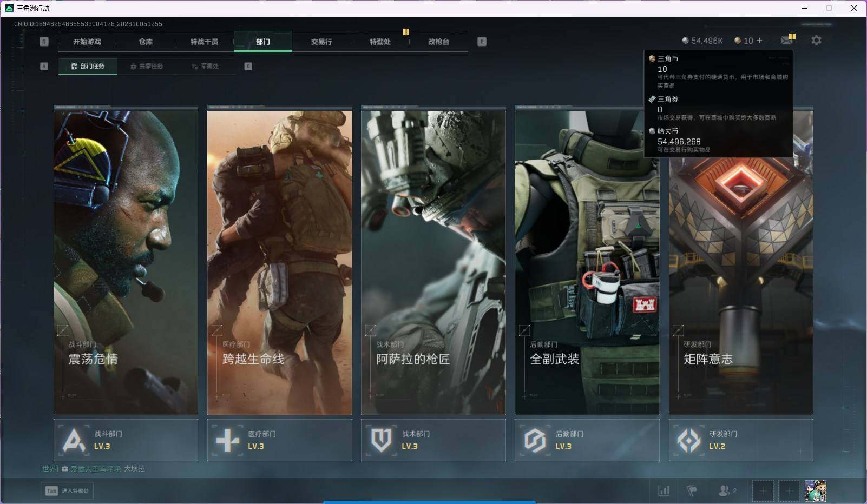Click the 研发部门 LV.2 level text
The image size is (867, 504).
[717, 447]
